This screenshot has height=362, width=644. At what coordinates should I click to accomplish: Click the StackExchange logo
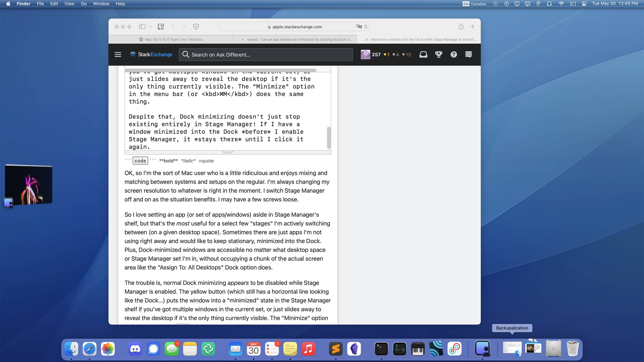click(151, 55)
